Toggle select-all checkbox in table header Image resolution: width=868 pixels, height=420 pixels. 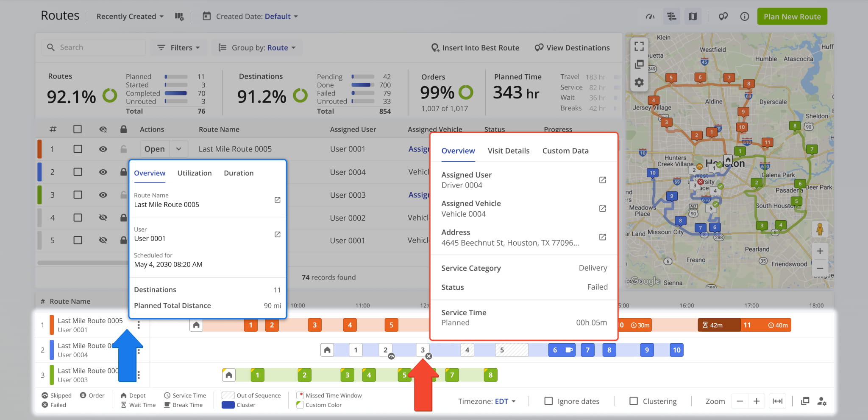(x=78, y=129)
